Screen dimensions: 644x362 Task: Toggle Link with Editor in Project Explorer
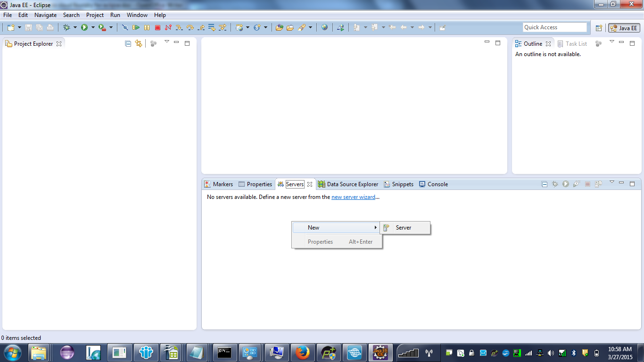138,43
